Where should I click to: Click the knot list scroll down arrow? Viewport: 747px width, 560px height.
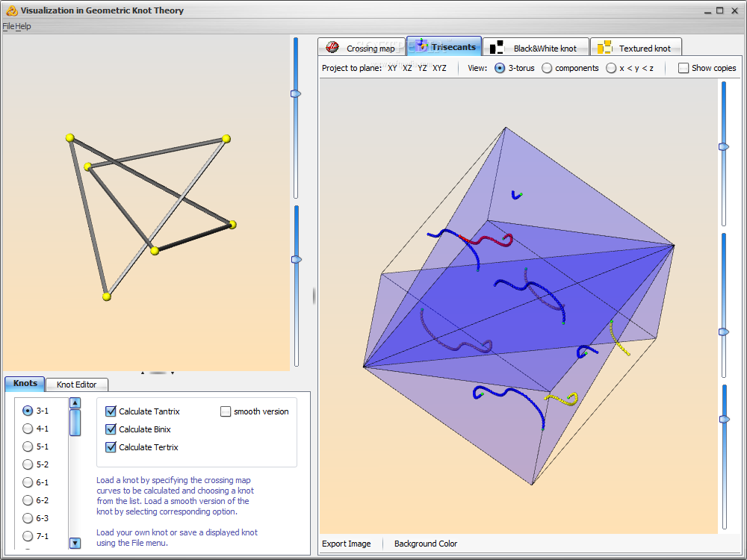(x=75, y=542)
